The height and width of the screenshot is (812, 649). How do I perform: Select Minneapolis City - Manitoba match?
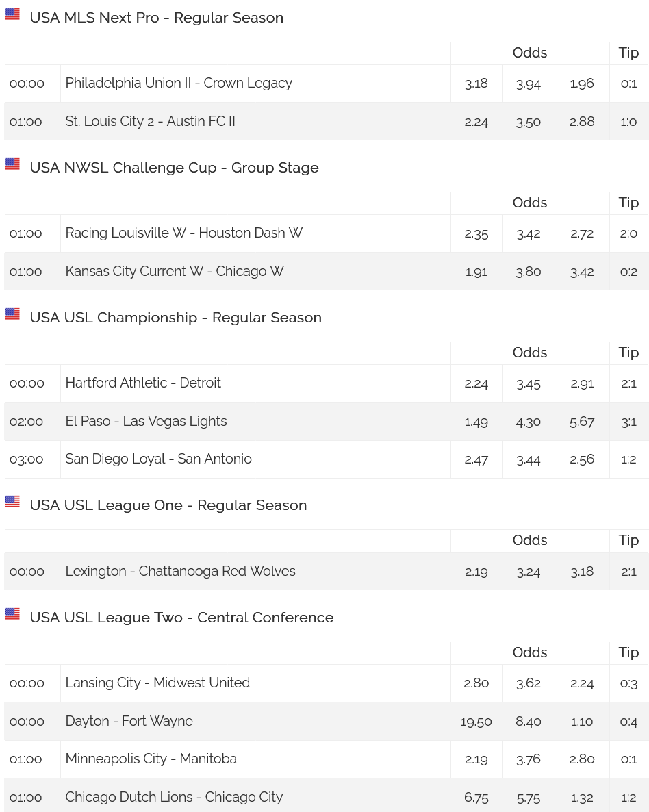[151, 759]
